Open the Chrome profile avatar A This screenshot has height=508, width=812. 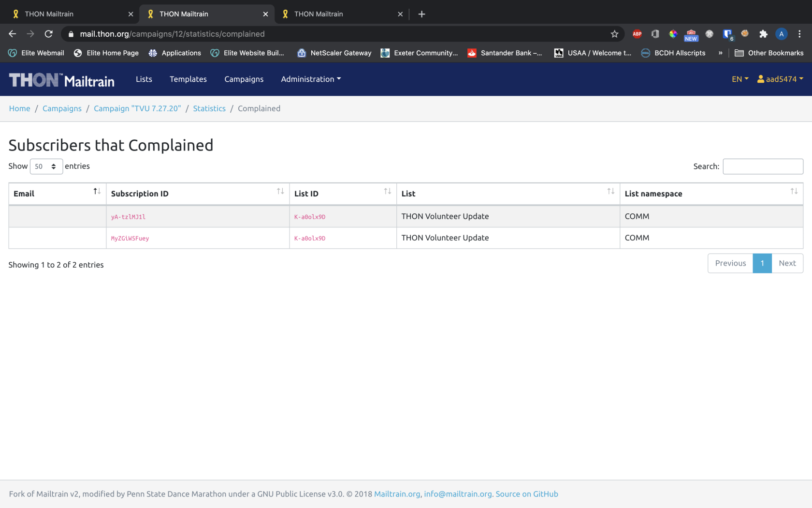(781, 34)
